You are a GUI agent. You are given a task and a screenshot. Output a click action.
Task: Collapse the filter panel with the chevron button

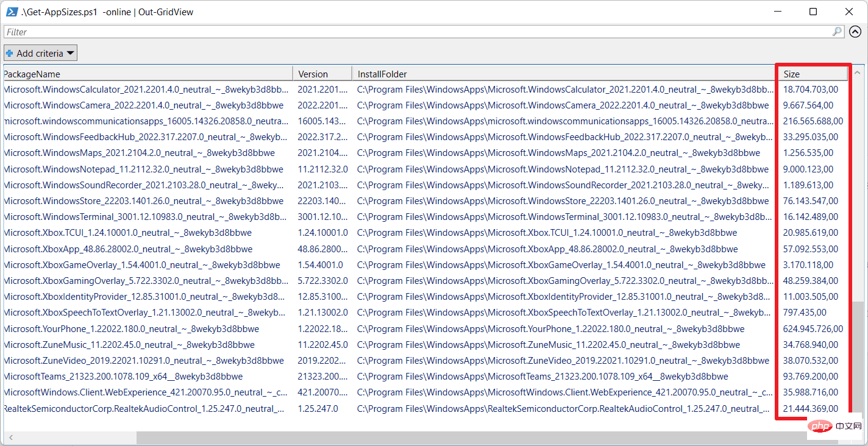855,32
